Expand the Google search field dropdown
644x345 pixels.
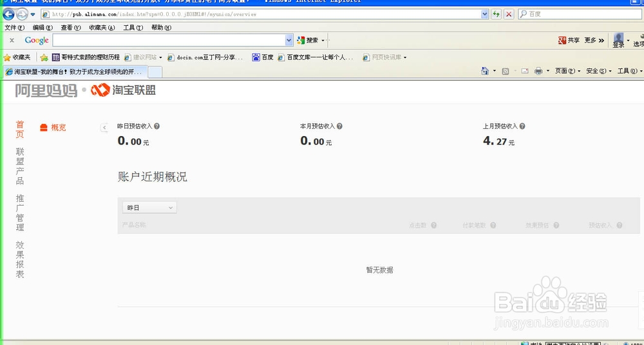pos(289,40)
